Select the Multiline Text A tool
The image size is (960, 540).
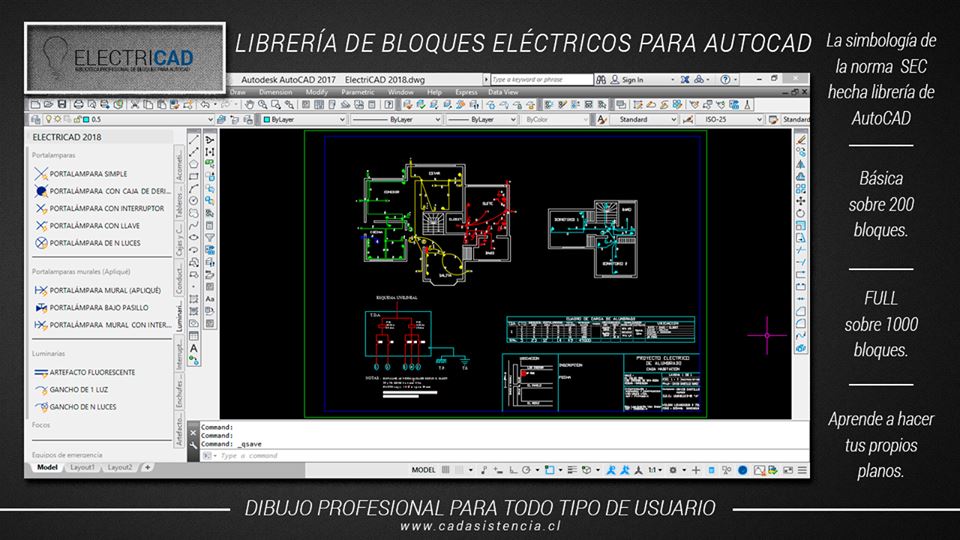[193, 348]
